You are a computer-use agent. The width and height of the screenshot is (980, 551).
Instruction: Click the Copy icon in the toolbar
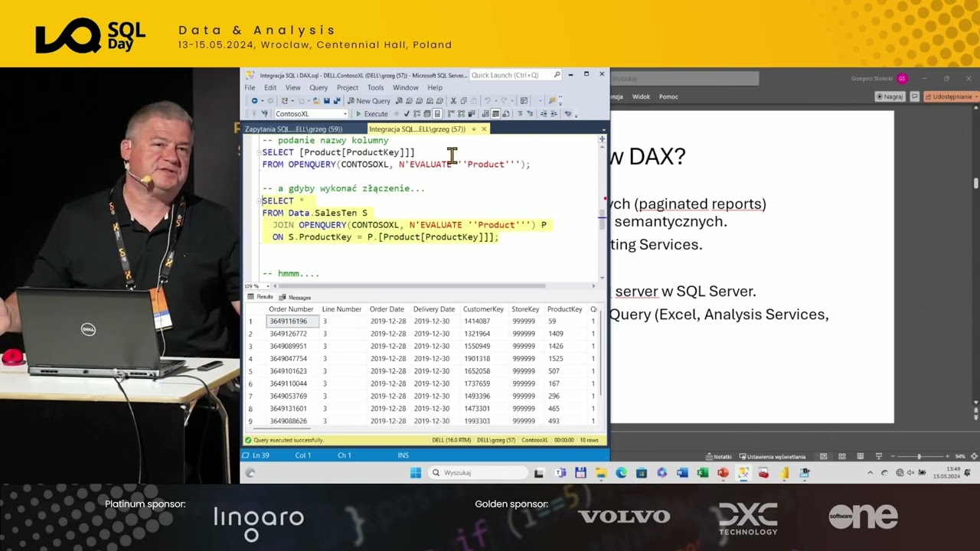464,101
